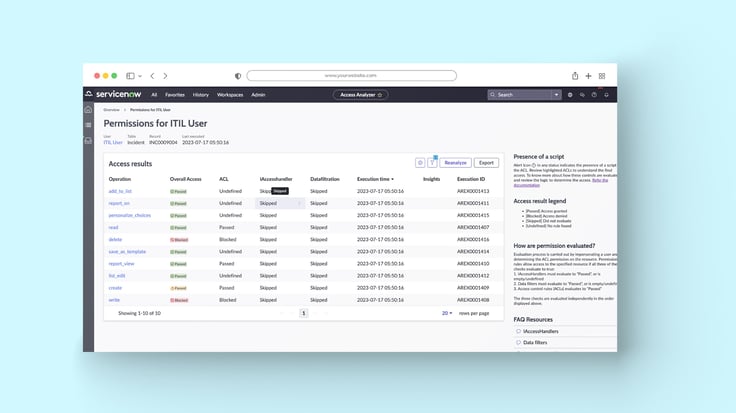This screenshot has height=413, width=736.
Task: Expand the Search scope dropdown arrow
Action: point(556,95)
